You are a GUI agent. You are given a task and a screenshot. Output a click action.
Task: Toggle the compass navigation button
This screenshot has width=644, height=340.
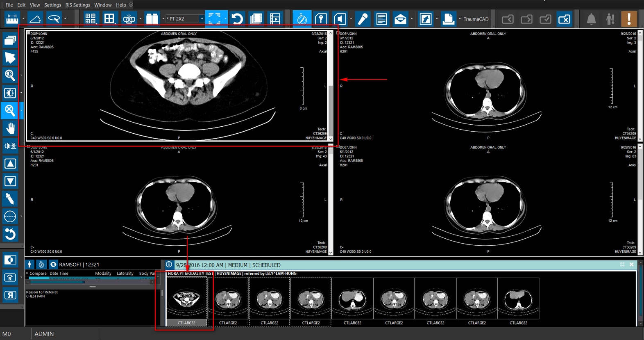302,19
